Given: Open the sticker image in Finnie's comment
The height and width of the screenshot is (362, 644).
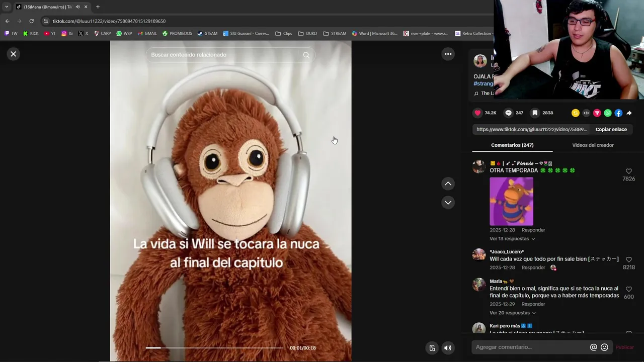Looking at the screenshot, I should pyautogui.click(x=511, y=201).
